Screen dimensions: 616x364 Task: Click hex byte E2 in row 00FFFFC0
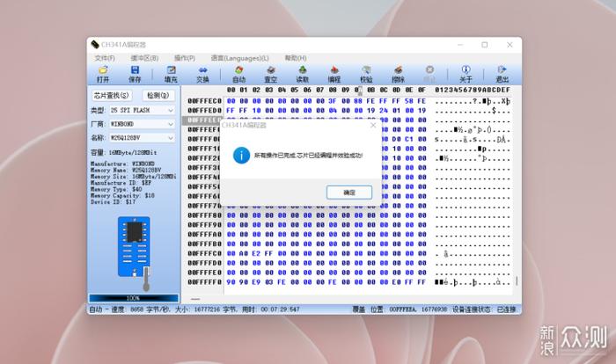pos(256,254)
